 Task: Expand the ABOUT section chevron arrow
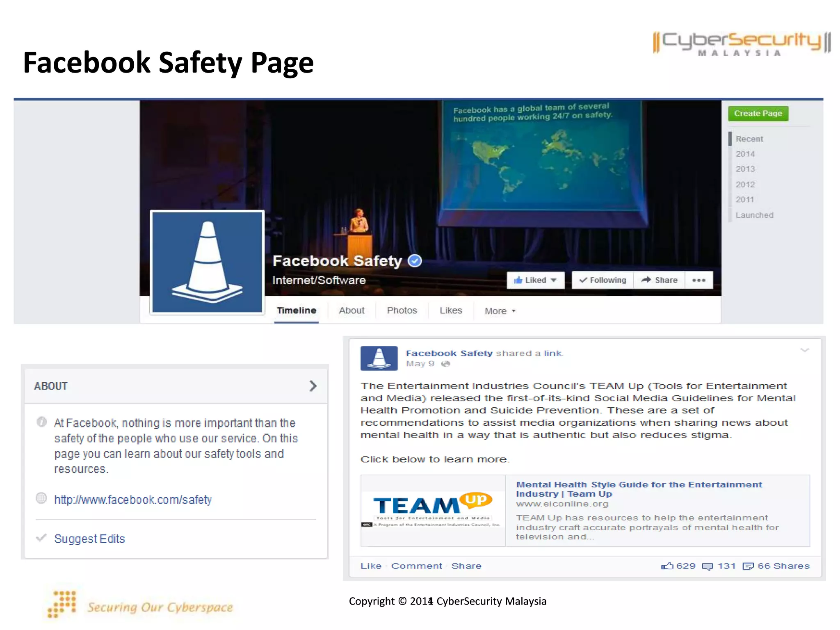click(x=313, y=386)
